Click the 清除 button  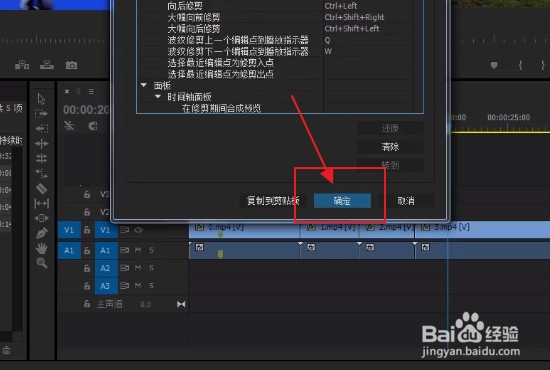(390, 147)
